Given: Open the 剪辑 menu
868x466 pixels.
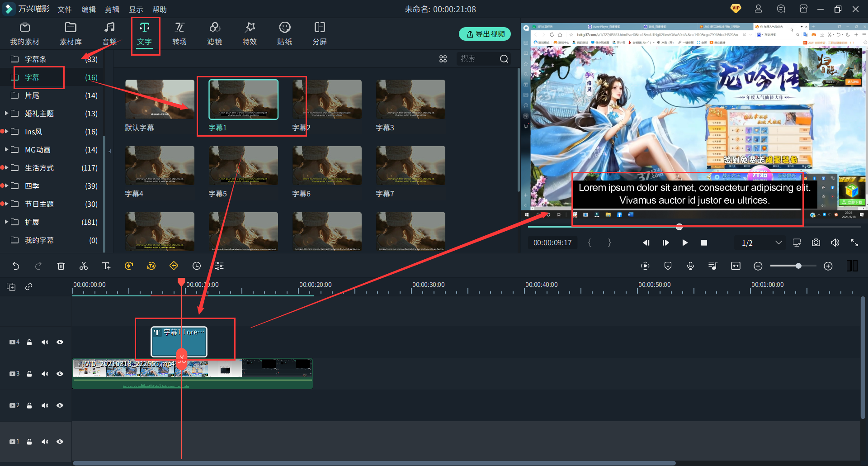Looking at the screenshot, I should point(112,10).
